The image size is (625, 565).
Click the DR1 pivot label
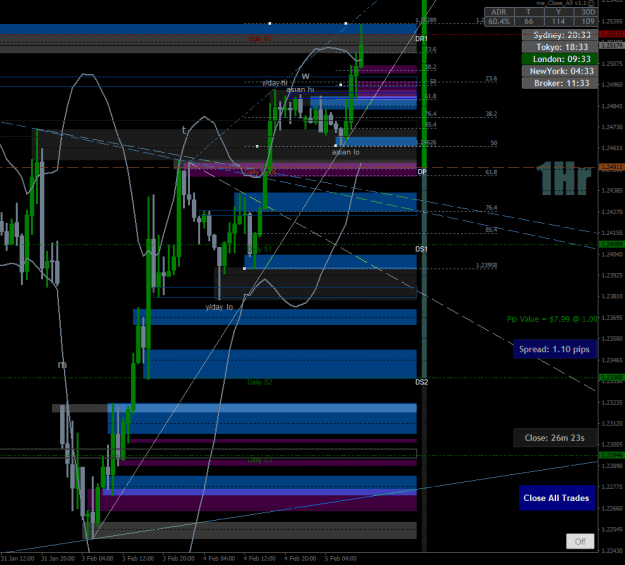click(x=421, y=39)
